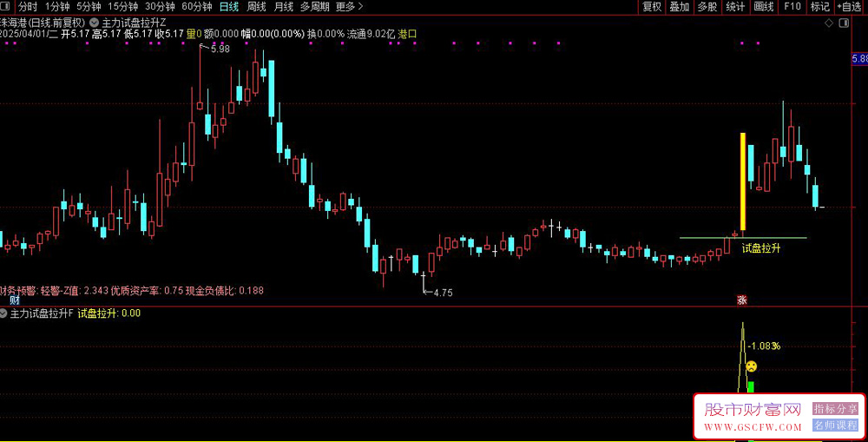Select the 60分钟 period tab
868x442 pixels.
tap(196, 7)
